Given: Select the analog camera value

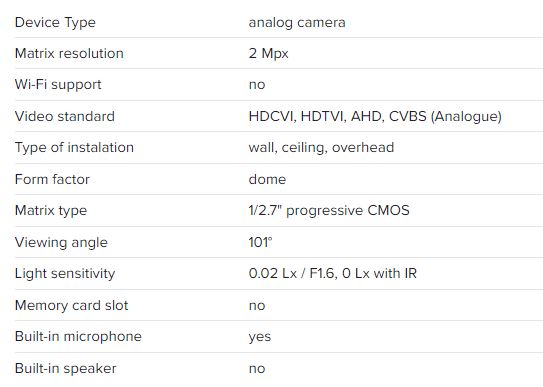Looking at the screenshot, I should coord(297,23).
